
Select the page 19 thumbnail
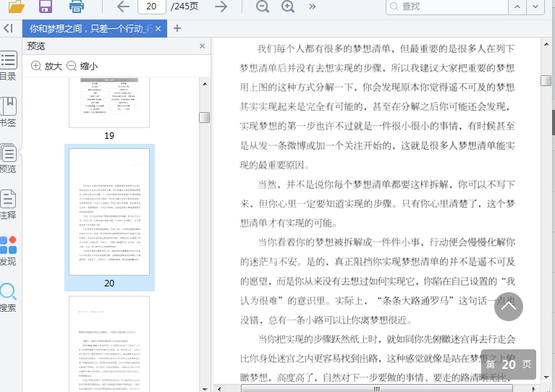(x=109, y=103)
